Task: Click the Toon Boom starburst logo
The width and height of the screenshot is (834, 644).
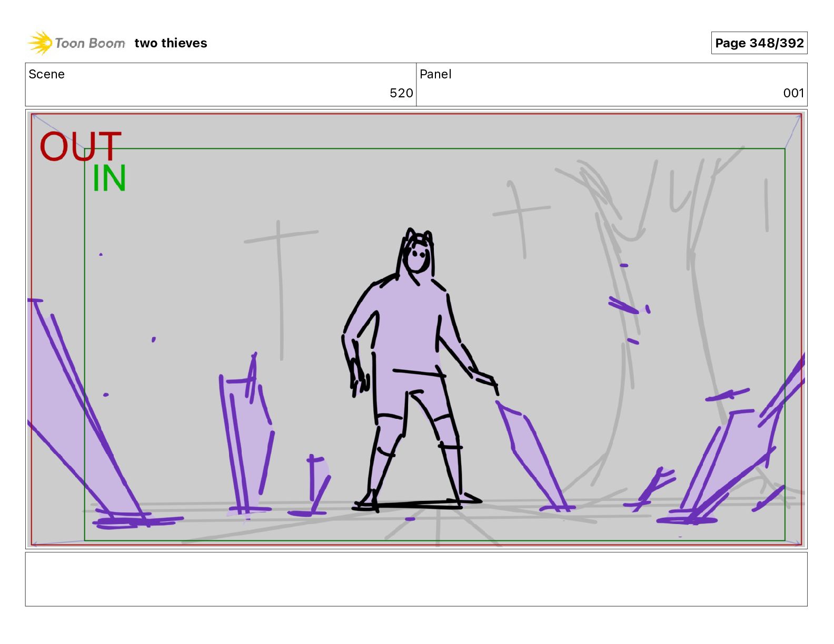Action: pyautogui.click(x=40, y=43)
